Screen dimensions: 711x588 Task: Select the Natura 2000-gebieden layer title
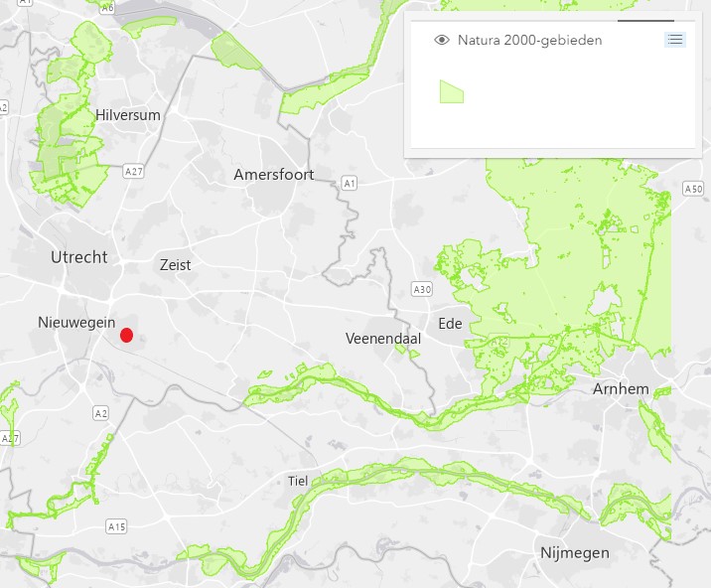coord(529,40)
